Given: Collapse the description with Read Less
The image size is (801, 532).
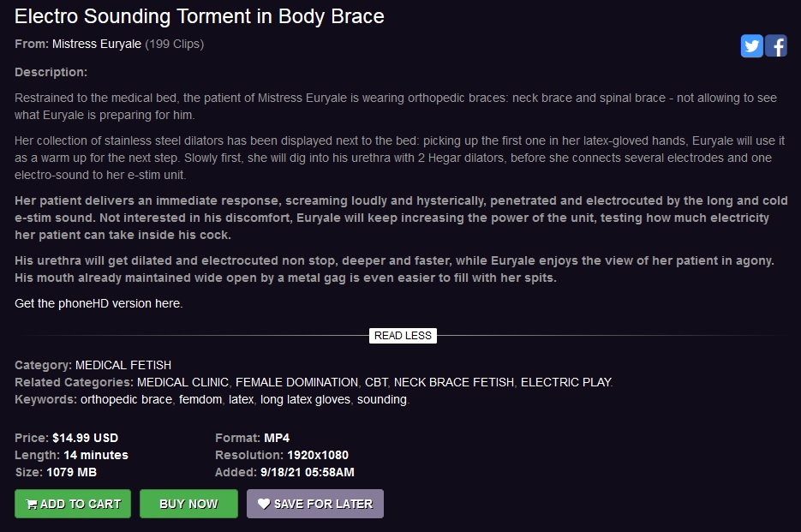Looking at the screenshot, I should coord(403,336).
